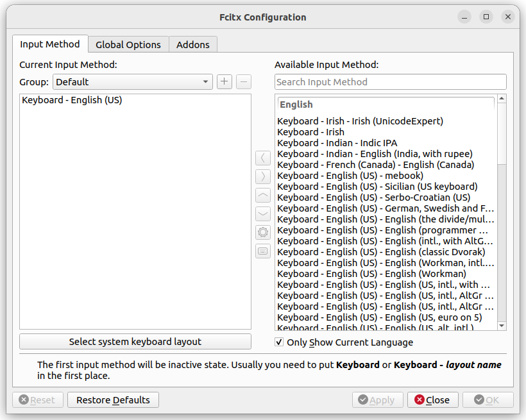Click the available list scrollbar up arrow
Image resolution: width=526 pixels, height=420 pixels.
(x=502, y=98)
